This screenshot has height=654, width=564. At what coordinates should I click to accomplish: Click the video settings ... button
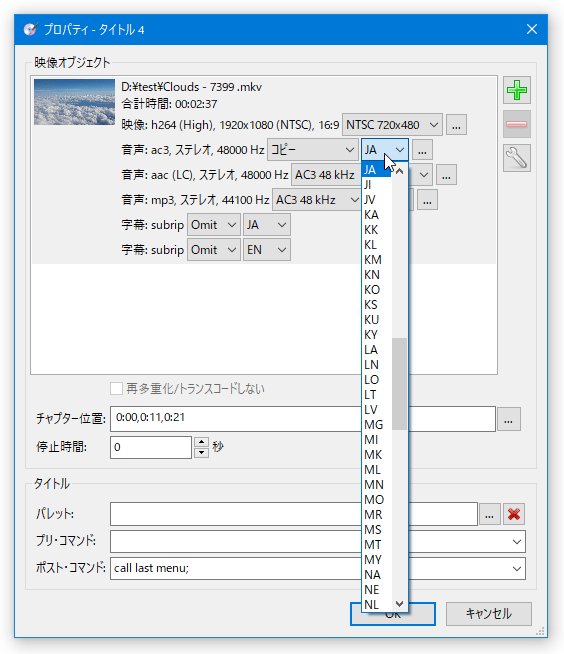pos(456,125)
